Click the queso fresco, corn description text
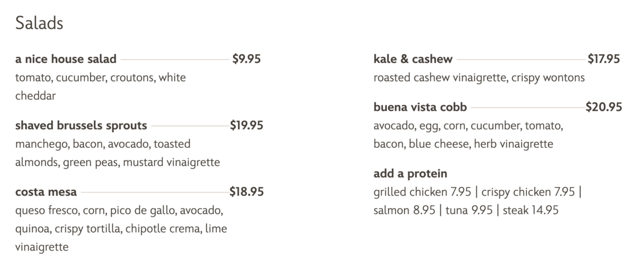The width and height of the screenshot is (644, 274). point(119,211)
